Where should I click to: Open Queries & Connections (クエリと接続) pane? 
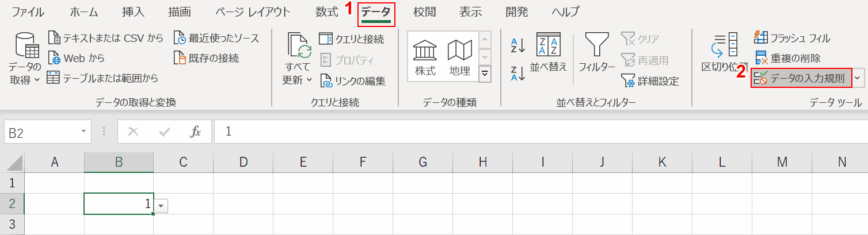[352, 38]
